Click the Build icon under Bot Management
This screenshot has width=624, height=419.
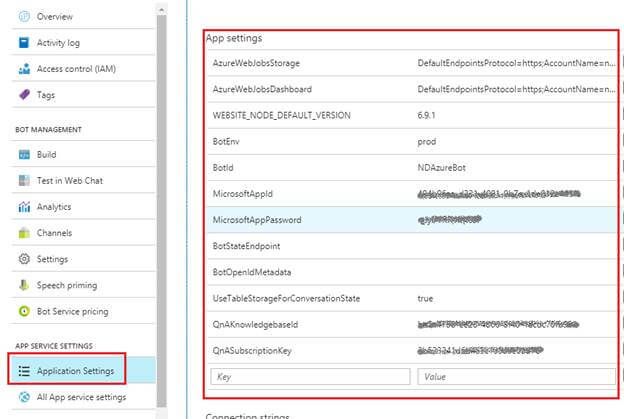(x=24, y=155)
